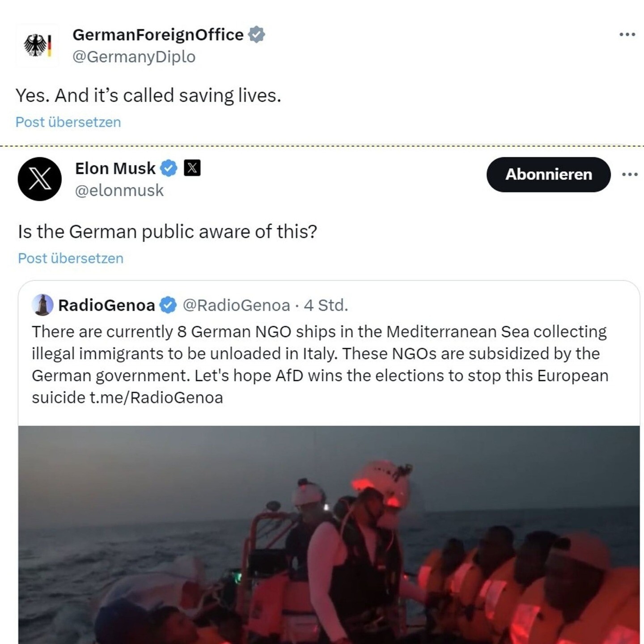Open the Elon Musk display name
Image resolution: width=644 pixels, height=644 pixels.
point(115,169)
